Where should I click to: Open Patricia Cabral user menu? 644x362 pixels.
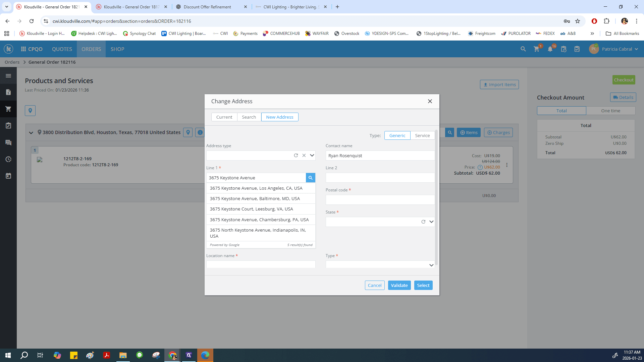pyautogui.click(x=614, y=49)
